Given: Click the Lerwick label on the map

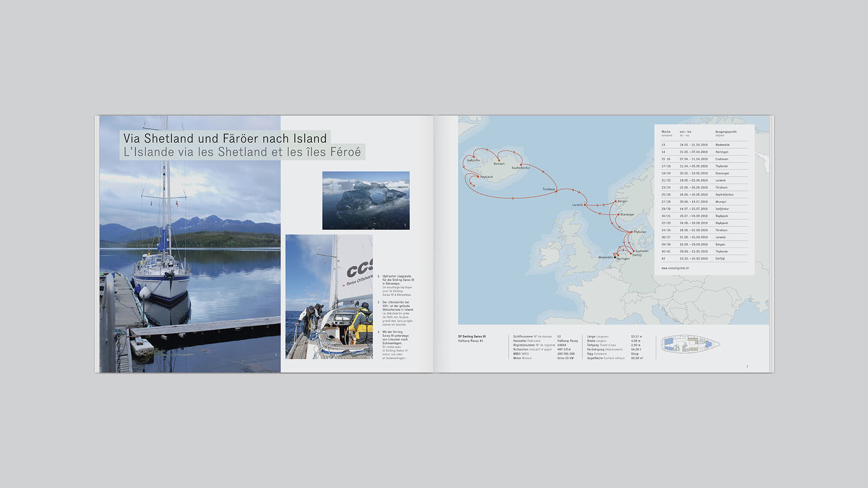Looking at the screenshot, I should coord(577,205).
